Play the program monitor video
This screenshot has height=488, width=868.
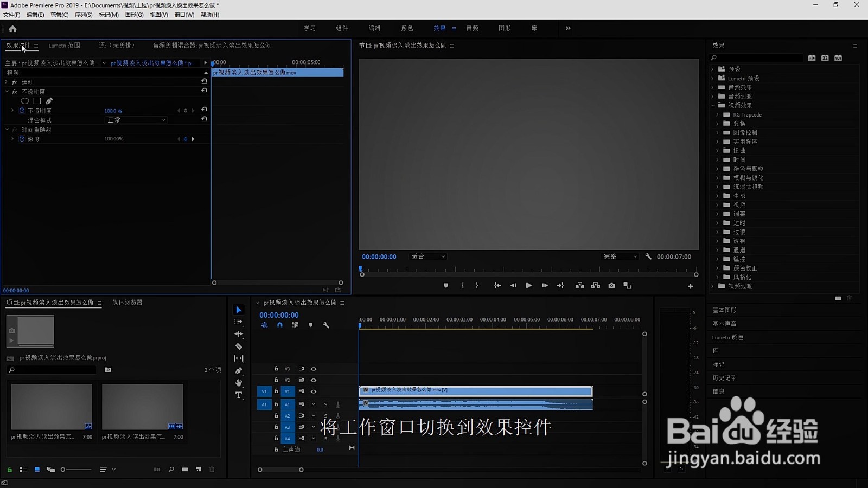click(x=528, y=286)
